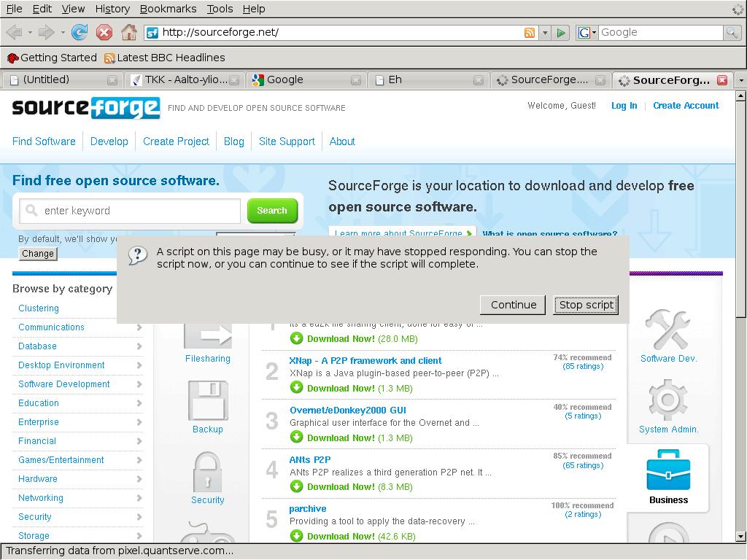
Task: Click the Log In link
Action: tap(624, 106)
